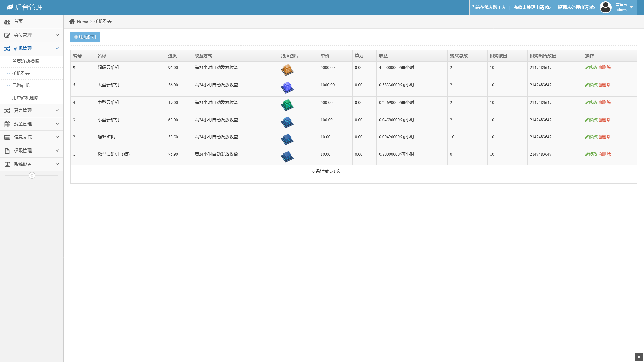Open cover image of 超级云矿机
Screen dimensions: 644x362
(x=287, y=70)
